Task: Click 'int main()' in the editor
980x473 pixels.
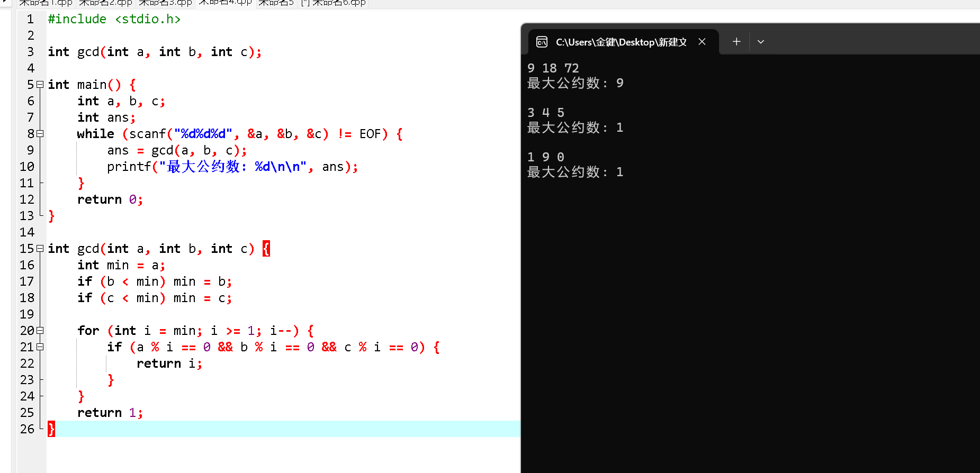Action: click(x=85, y=85)
